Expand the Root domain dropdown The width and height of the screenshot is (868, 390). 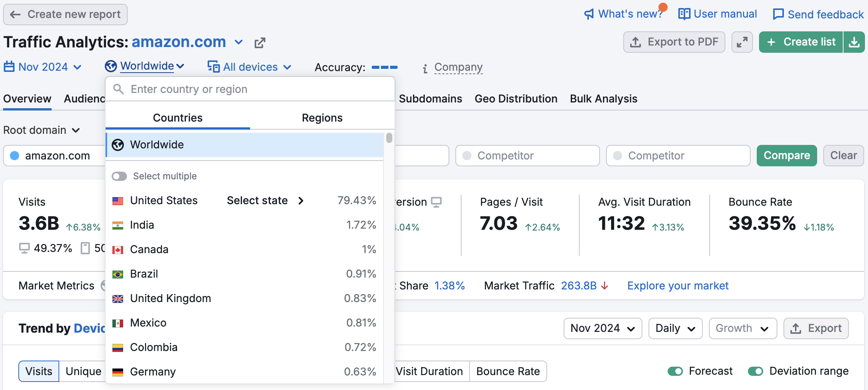click(42, 130)
